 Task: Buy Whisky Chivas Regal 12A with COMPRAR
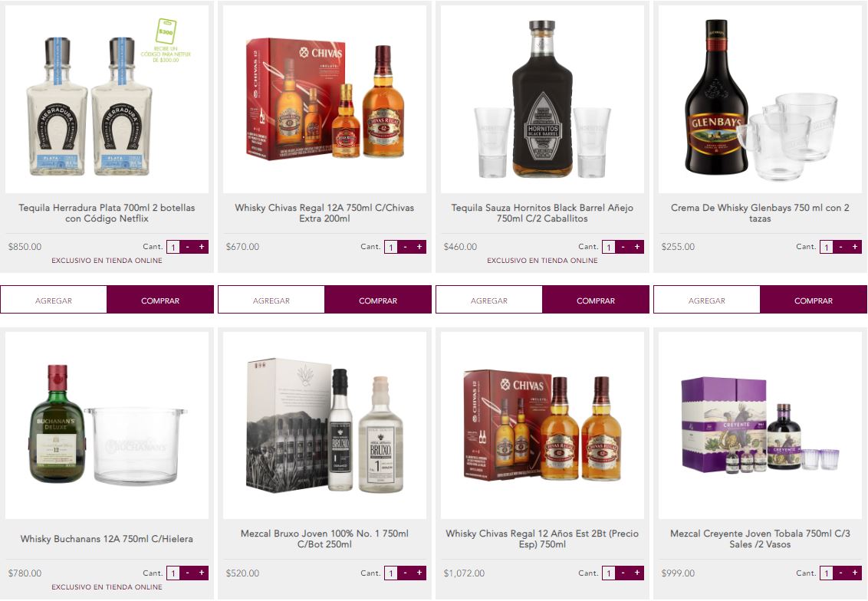(x=378, y=300)
